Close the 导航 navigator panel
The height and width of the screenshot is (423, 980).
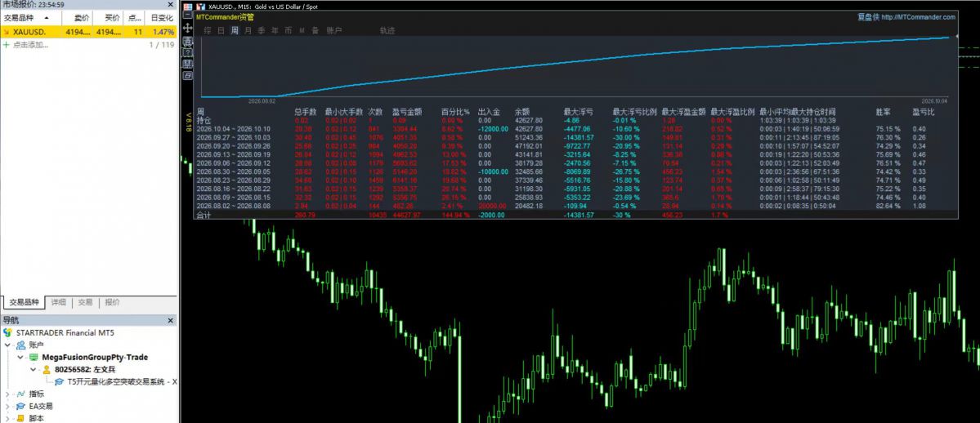(x=170, y=321)
